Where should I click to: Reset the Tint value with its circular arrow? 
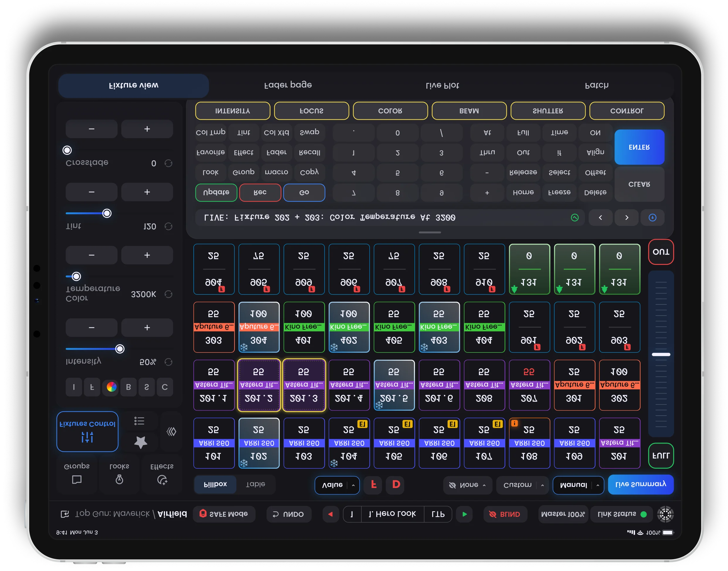point(169,226)
